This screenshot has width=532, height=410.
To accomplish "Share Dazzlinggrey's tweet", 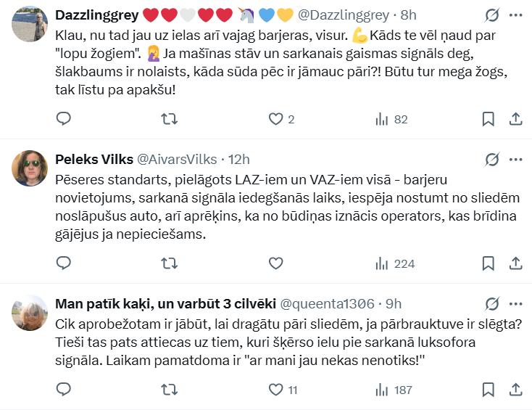I will pos(515,119).
